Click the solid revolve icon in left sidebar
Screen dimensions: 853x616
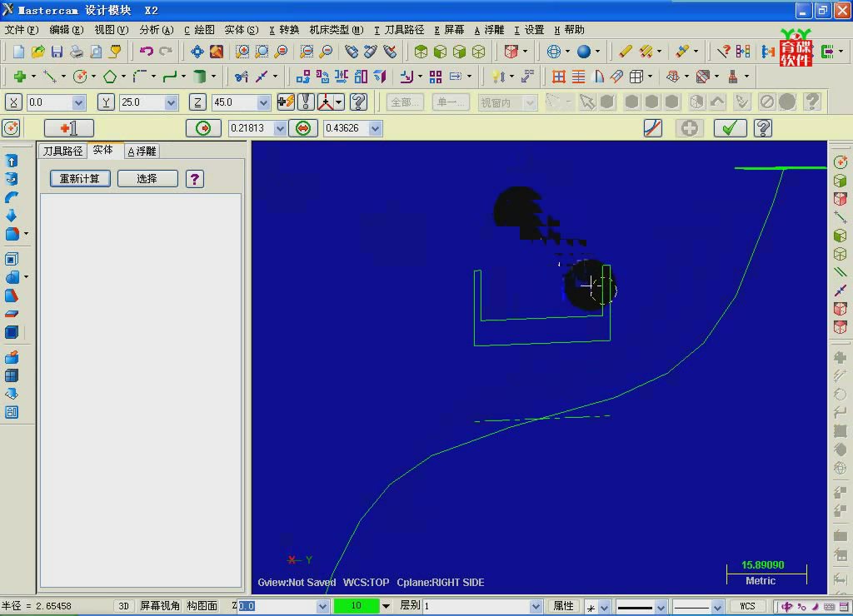pyautogui.click(x=12, y=179)
